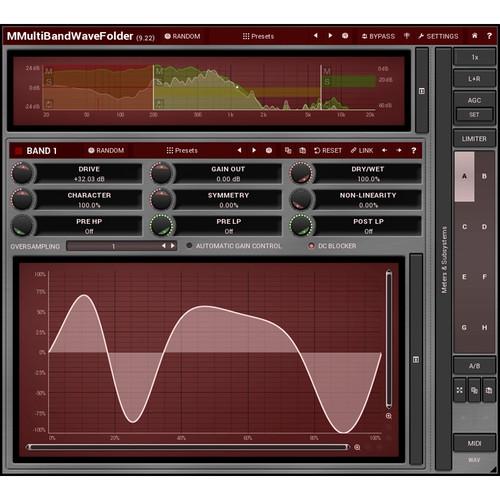The width and height of the screenshot is (500, 500).
Task: Click the PRE HP knob
Action: [x=22, y=225]
